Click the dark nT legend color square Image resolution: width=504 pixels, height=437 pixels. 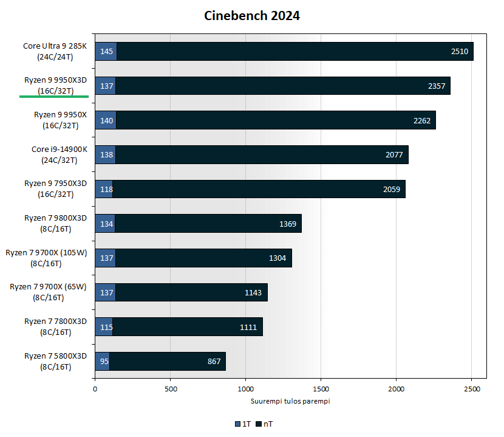click(259, 424)
